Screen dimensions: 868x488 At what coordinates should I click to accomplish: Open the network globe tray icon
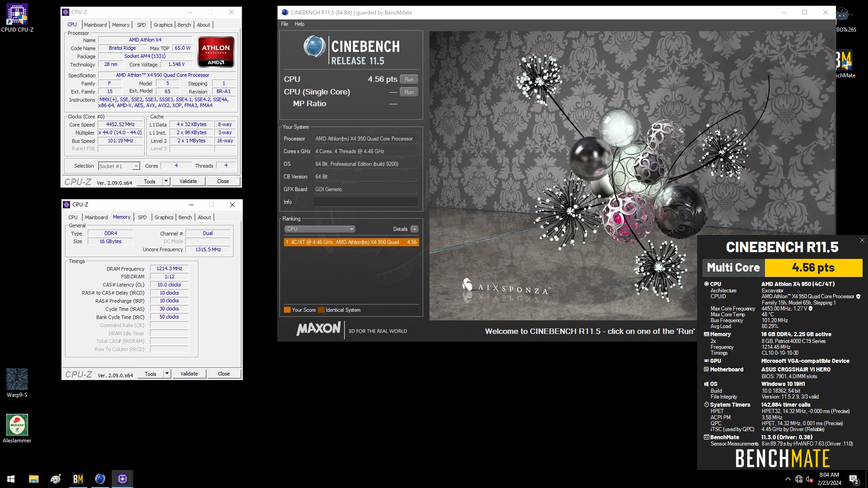(x=799, y=479)
